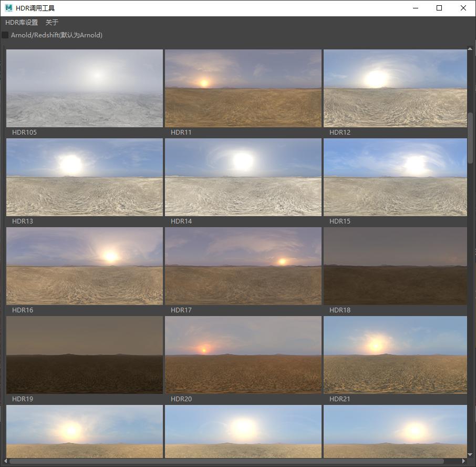The height and width of the screenshot is (467, 476).
Task: Pick the dark HDR19 thumbnail
Action: pyautogui.click(x=85, y=355)
